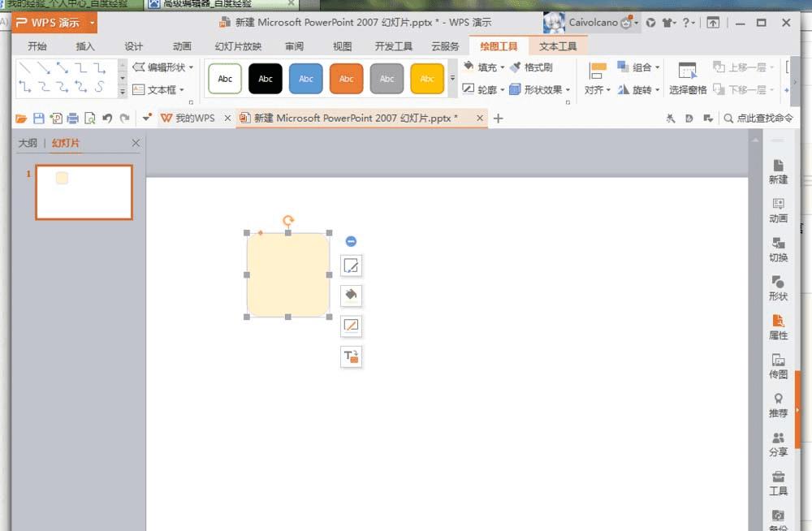Switch to the 我的WPS document tab
This screenshot has width=812, height=531.
188,118
